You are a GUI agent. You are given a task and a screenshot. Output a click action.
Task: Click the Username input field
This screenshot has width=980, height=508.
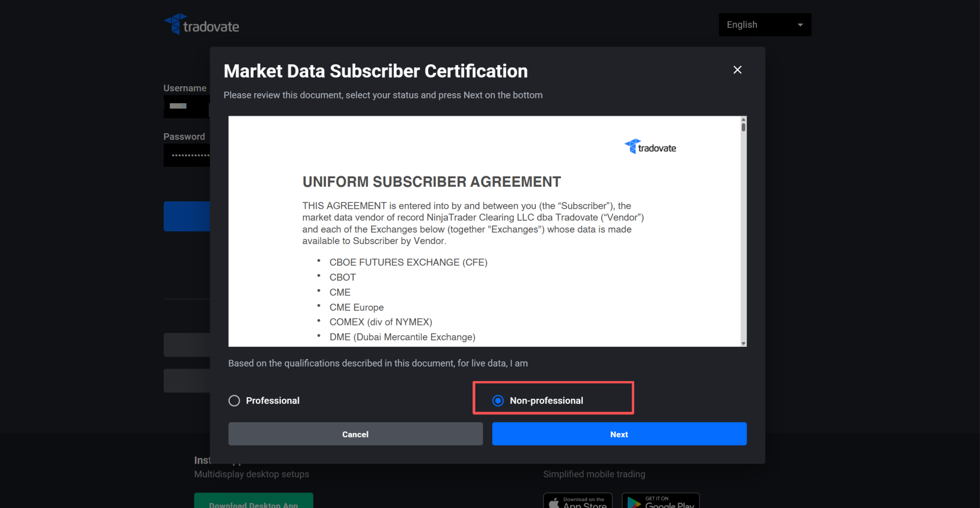186,107
